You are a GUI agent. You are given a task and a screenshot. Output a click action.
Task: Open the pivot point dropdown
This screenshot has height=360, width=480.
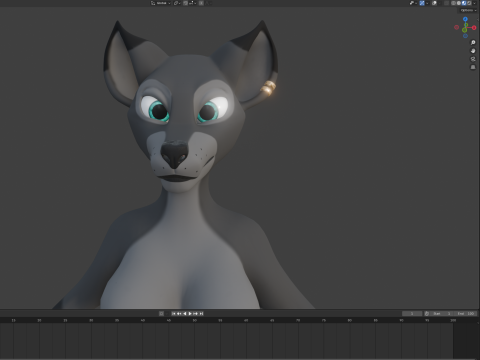tap(177, 3)
